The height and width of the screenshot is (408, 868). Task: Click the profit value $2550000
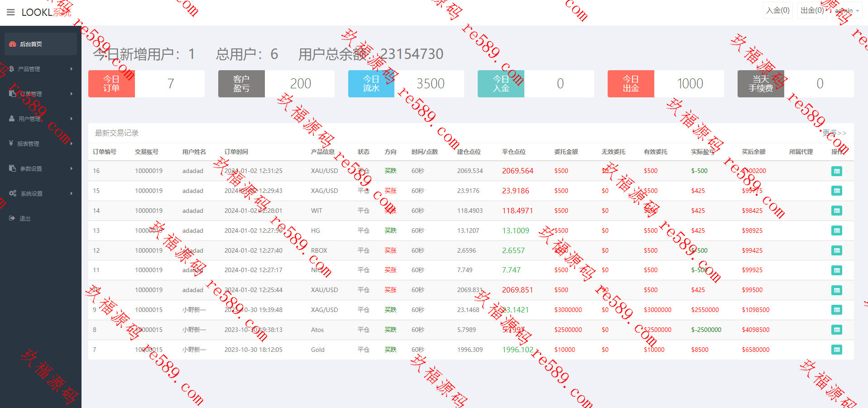tap(705, 310)
